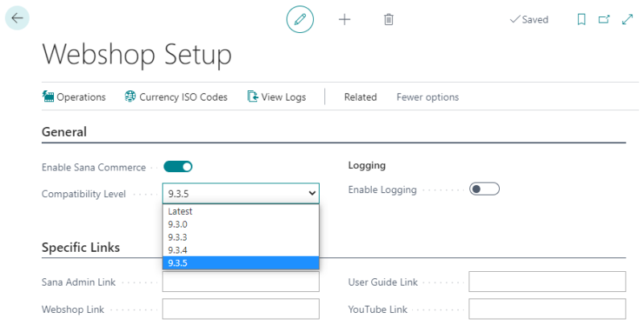The width and height of the screenshot is (644, 325).
Task: Click the View Logs document icon
Action: tap(253, 97)
